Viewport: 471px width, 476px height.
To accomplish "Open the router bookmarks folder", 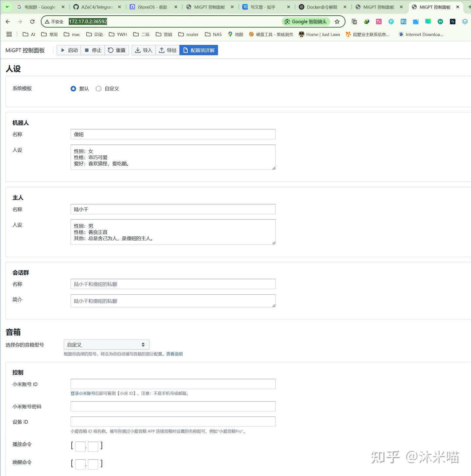I will pyautogui.click(x=188, y=34).
